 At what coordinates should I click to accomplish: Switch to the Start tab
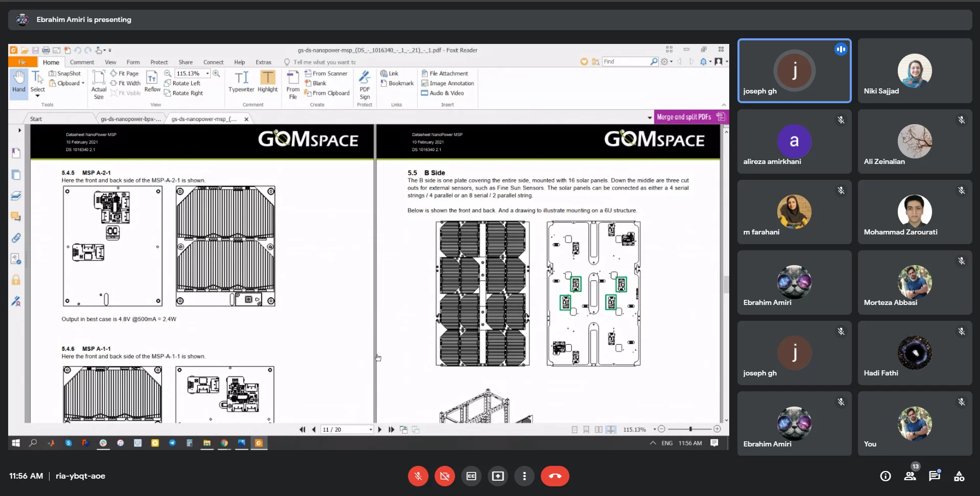(x=36, y=119)
